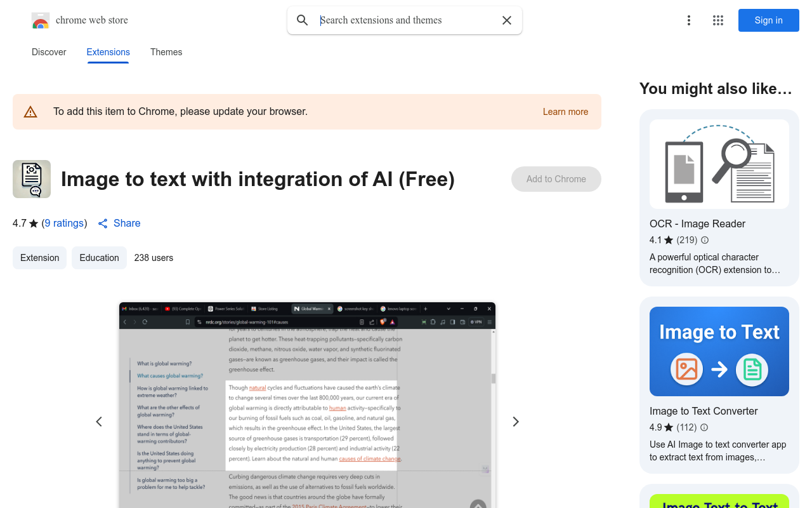The image size is (812, 508).
Task: Click the info icon beside OCR rating (219)
Action: [x=705, y=240]
